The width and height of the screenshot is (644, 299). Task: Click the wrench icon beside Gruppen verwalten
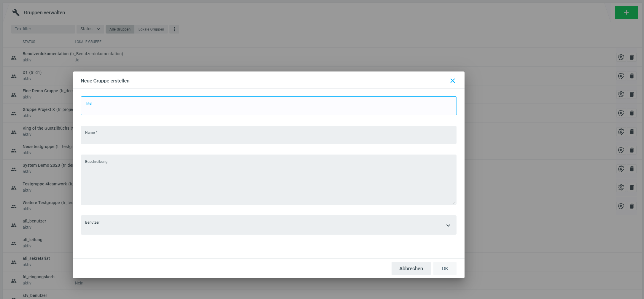point(16,12)
